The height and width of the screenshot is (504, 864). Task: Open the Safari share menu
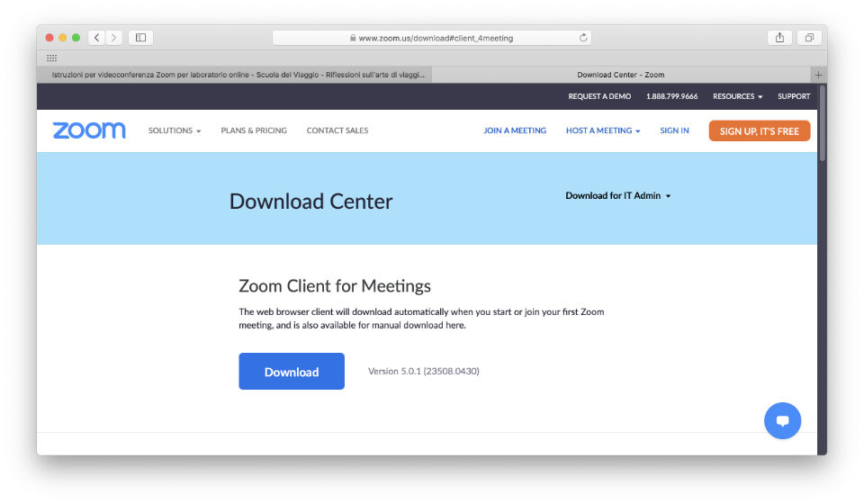pyautogui.click(x=779, y=38)
